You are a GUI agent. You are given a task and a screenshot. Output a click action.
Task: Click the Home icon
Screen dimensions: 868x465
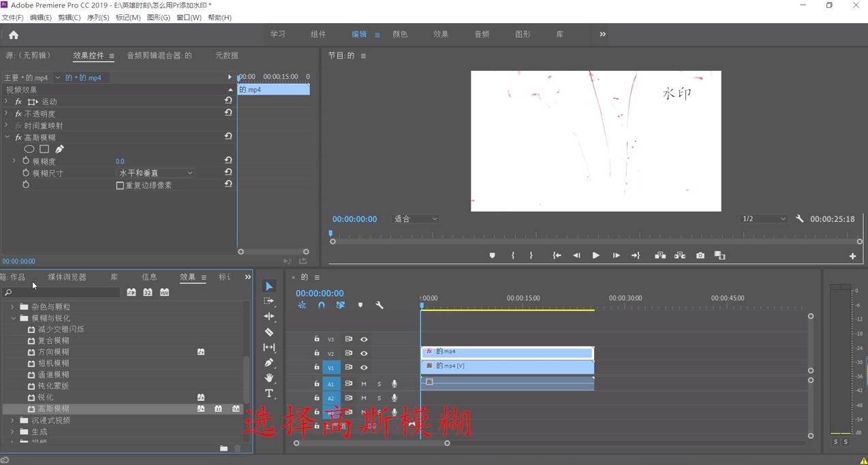[14, 35]
